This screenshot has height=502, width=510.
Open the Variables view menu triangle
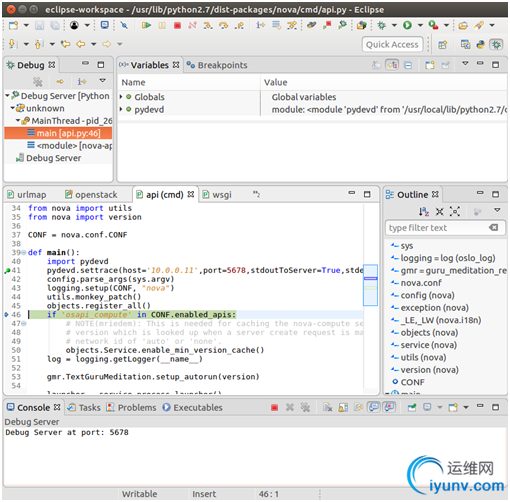coord(465,63)
